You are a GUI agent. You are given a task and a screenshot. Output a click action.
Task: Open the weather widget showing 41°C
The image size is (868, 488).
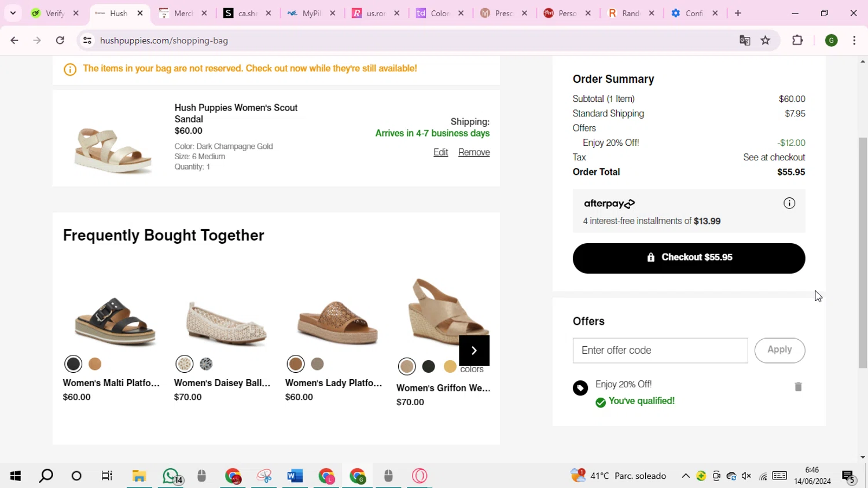619,476
